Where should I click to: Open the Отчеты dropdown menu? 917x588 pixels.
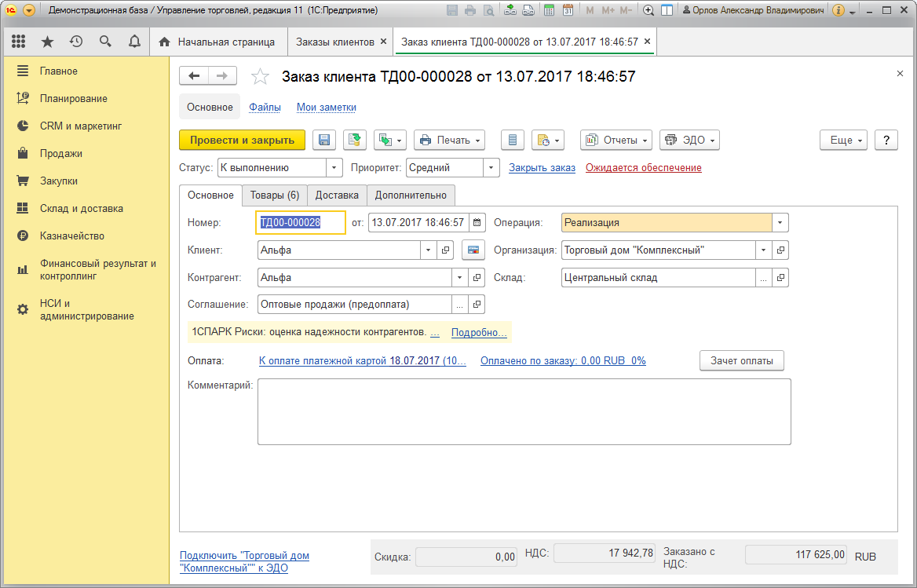[616, 141]
